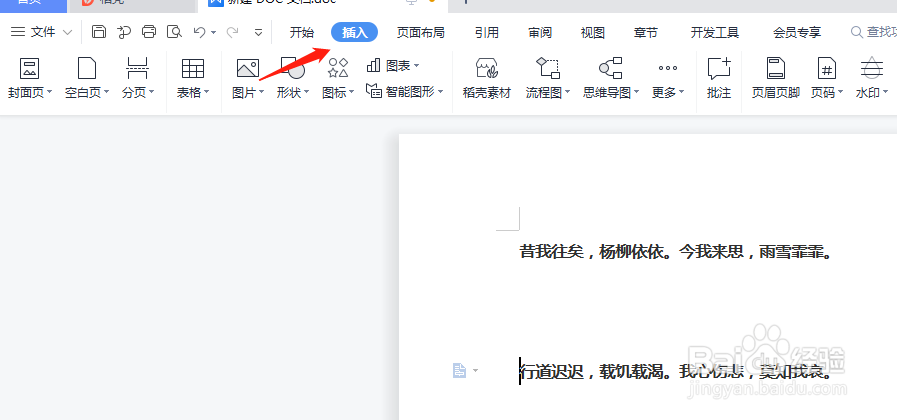Click the Redo arrow icon
This screenshot has width=897, height=420.
[x=232, y=32]
